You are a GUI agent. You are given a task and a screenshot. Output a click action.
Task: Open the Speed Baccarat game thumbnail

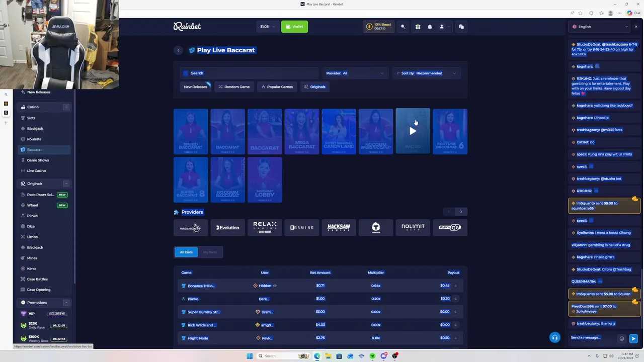click(x=191, y=131)
